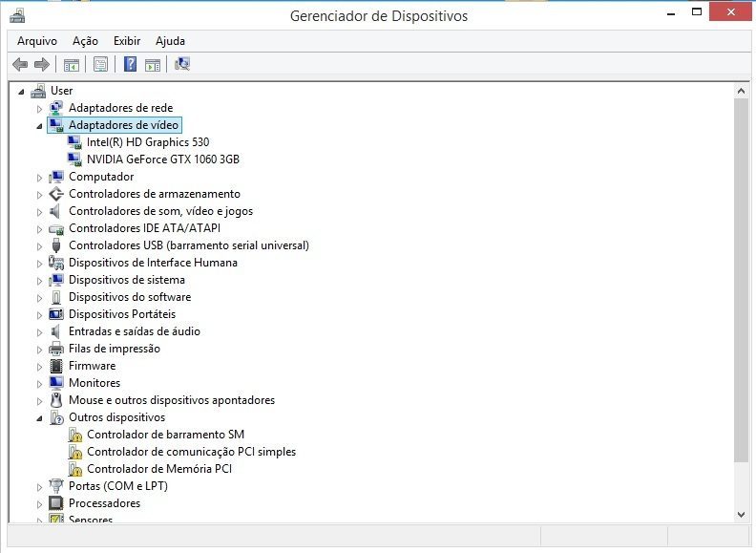Maximize the Gerenciador de Dispositivos window

point(697,12)
